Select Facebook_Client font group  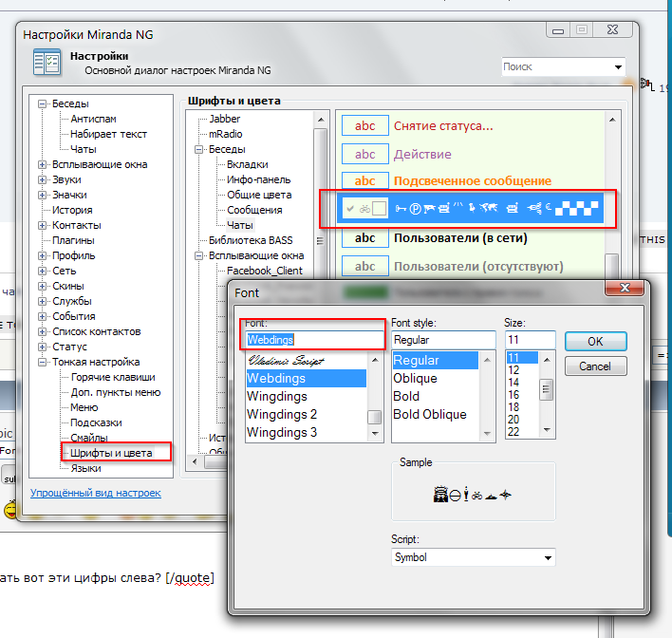(265, 271)
